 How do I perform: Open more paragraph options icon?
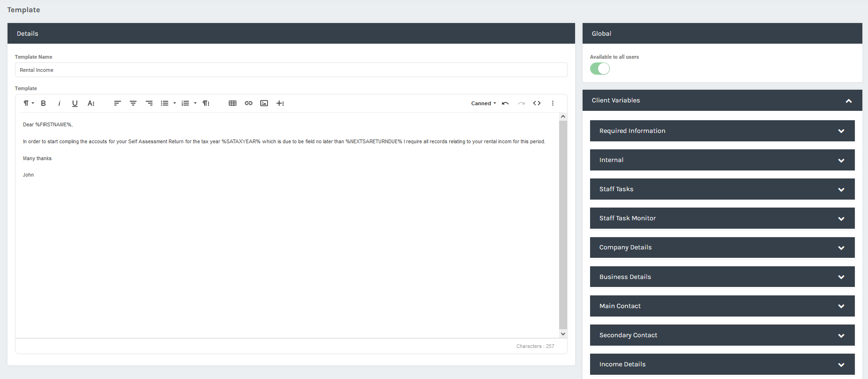click(206, 103)
